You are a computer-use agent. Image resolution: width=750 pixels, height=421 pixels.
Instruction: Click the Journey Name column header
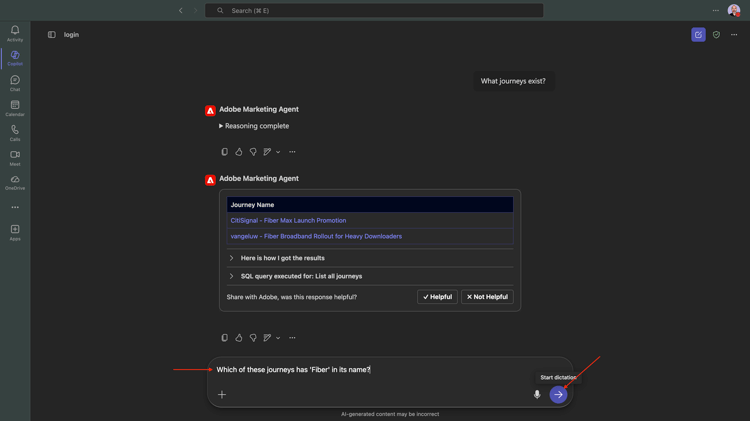(x=370, y=205)
